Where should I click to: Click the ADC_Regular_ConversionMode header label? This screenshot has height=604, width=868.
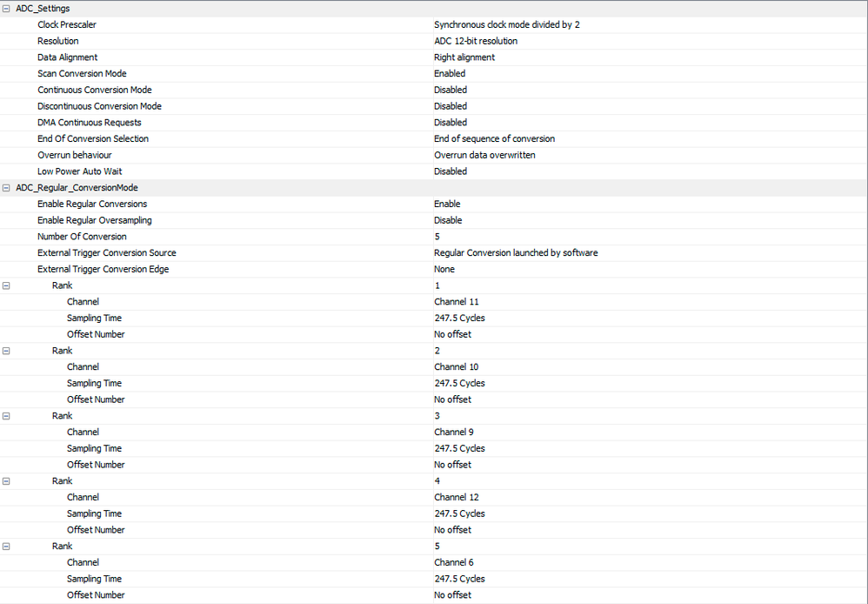coord(77,188)
